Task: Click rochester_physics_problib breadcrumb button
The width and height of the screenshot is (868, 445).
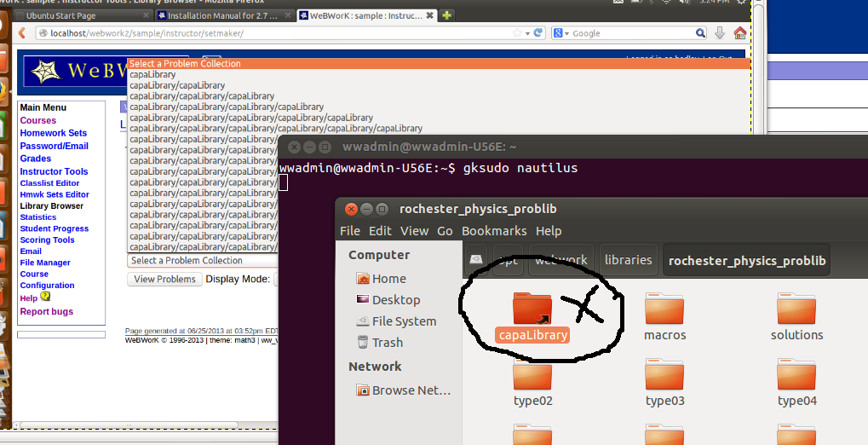Action: point(747,260)
